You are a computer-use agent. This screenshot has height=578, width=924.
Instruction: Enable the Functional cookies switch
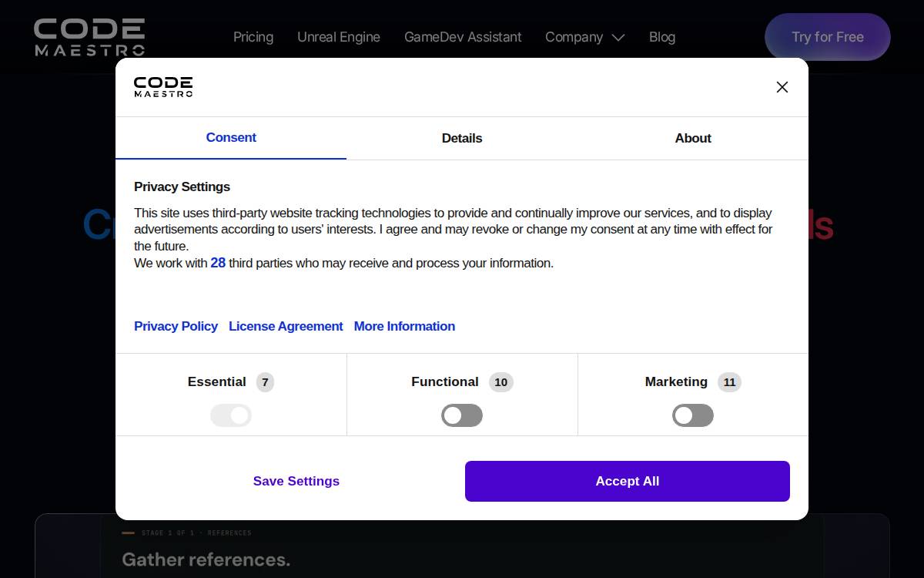click(x=462, y=415)
